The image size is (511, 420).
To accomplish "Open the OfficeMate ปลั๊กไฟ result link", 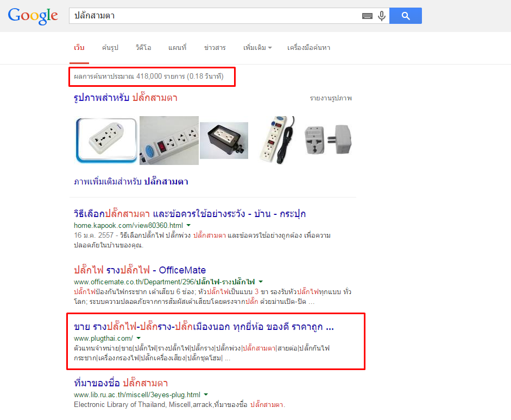I will pos(140,270).
